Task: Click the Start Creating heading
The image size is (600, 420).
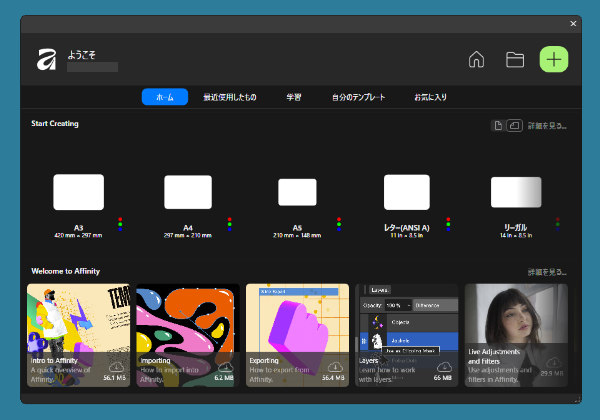Action: tap(55, 124)
